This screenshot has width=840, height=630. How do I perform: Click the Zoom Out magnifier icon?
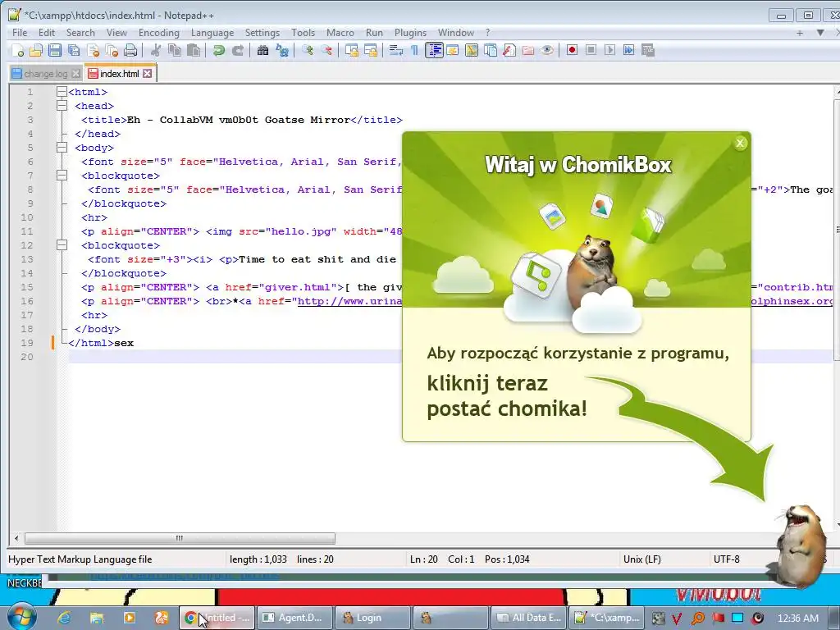326,50
